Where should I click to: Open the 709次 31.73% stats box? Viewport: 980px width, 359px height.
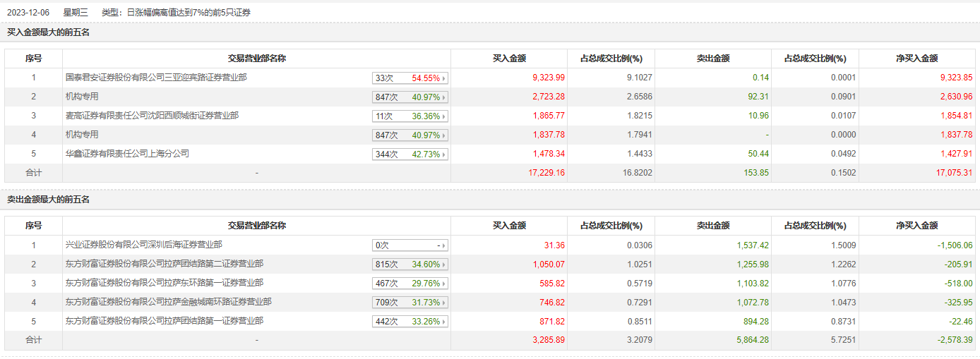[411, 303]
